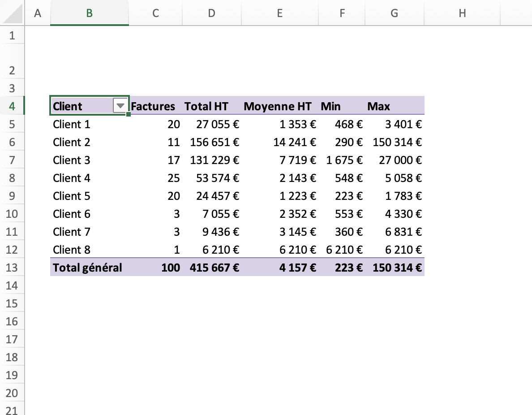
Task: Click the 7 719 € average cell
Action: tap(279, 160)
